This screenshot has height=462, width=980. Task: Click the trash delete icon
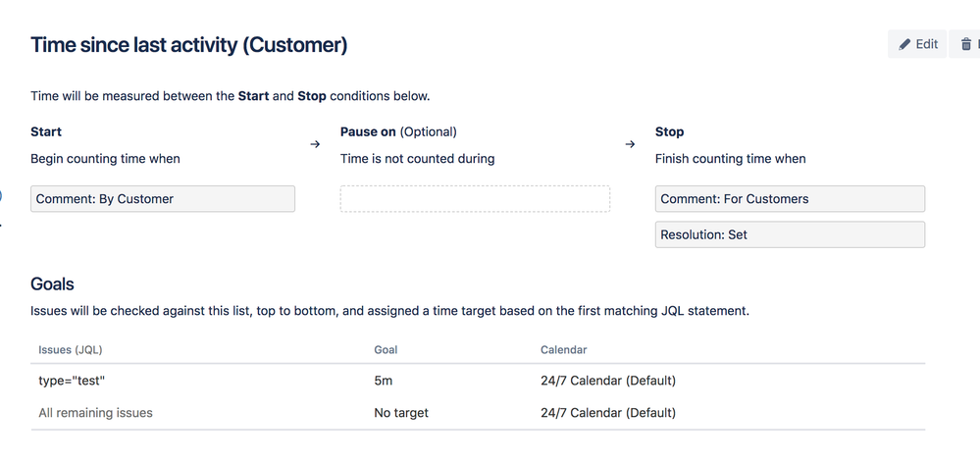tap(967, 44)
